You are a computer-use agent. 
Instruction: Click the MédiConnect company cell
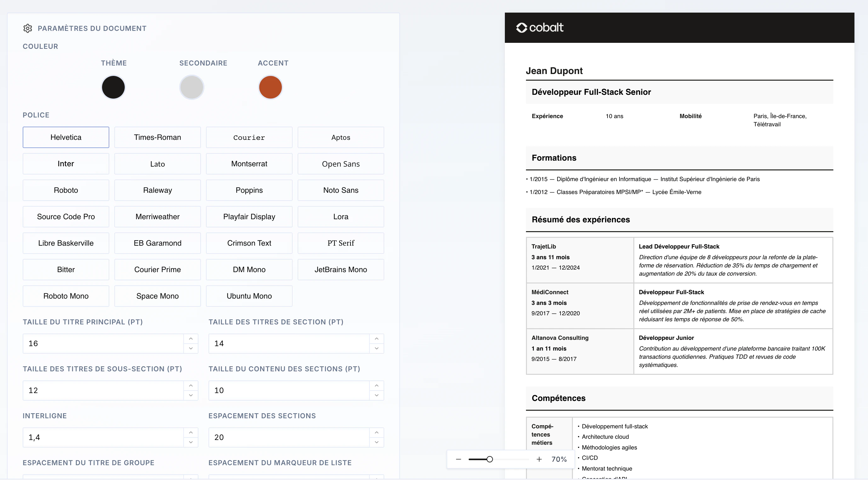(x=580, y=306)
